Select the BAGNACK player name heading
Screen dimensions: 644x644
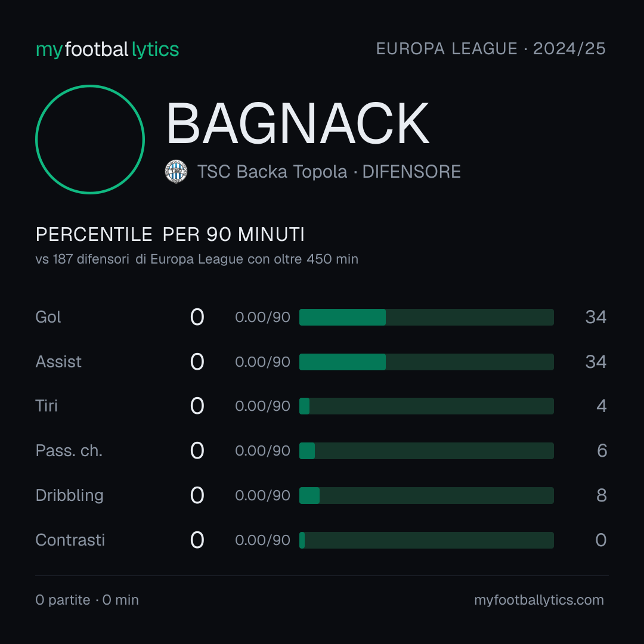298,123
